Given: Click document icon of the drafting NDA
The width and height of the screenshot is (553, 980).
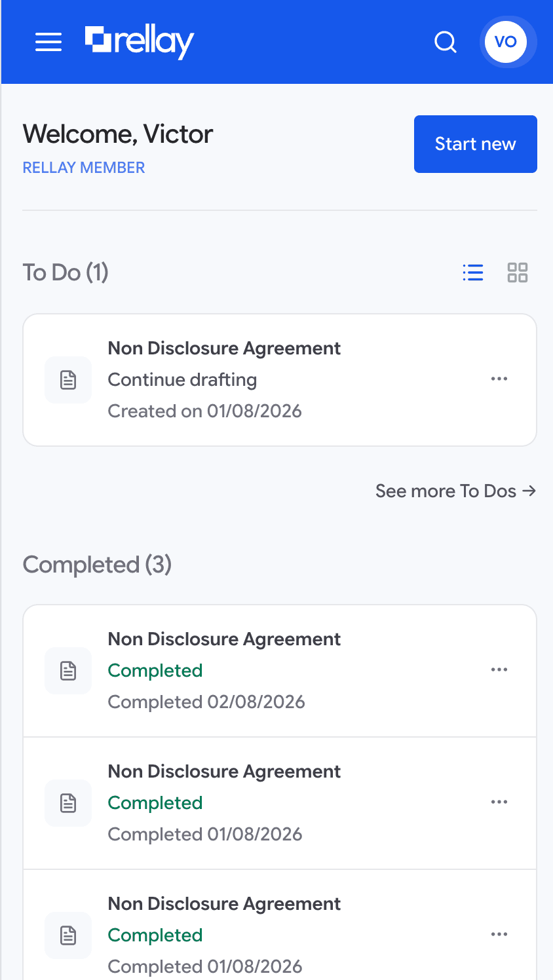Looking at the screenshot, I should pos(68,380).
